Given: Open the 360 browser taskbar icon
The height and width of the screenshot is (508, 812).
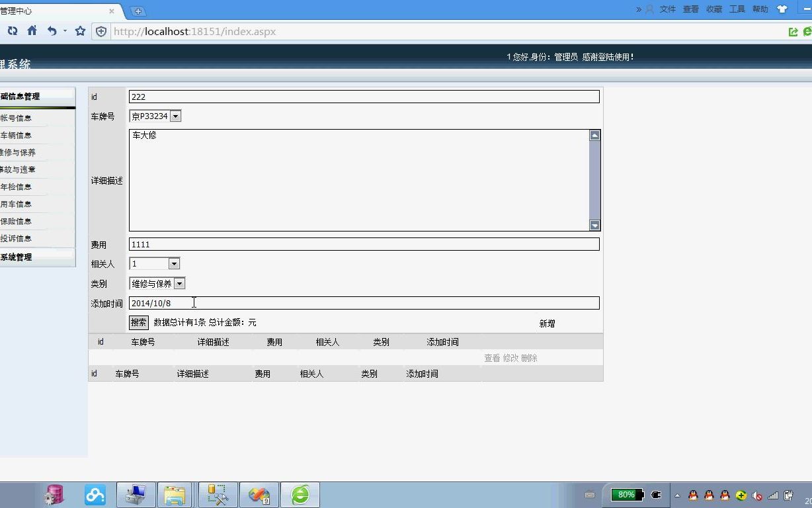Looking at the screenshot, I should point(300,494).
